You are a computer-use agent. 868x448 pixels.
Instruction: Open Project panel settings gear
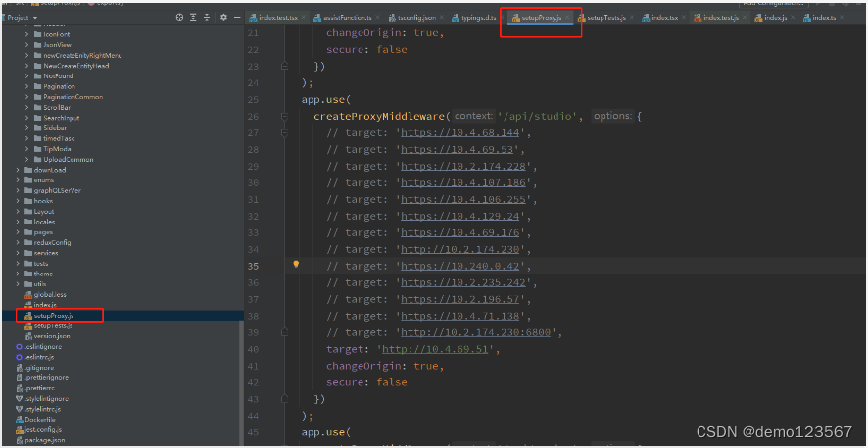tap(223, 18)
